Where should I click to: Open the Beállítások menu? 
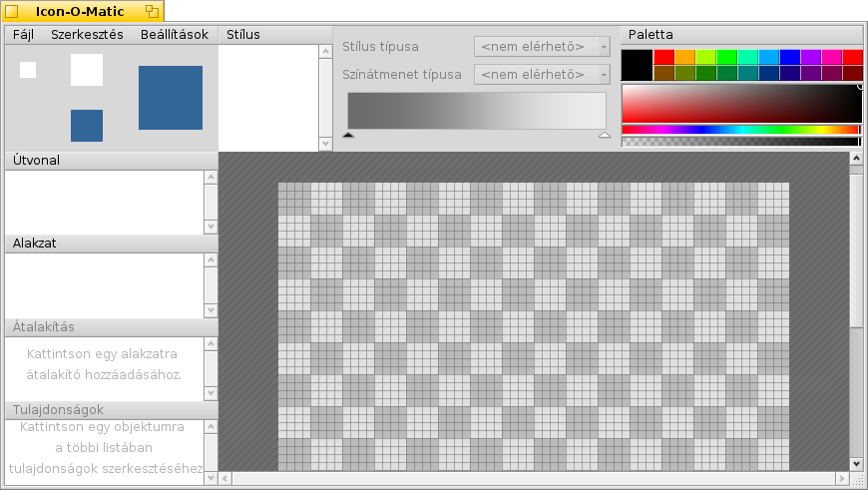[x=175, y=34]
